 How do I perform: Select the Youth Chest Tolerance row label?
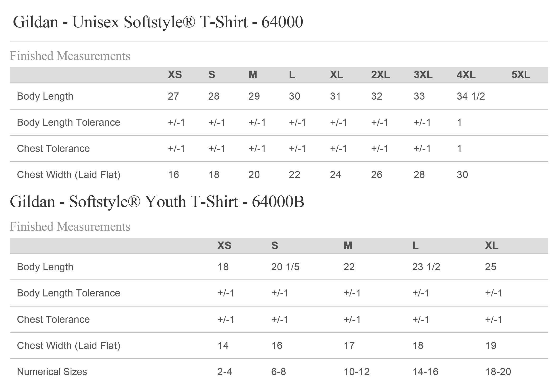click(53, 319)
